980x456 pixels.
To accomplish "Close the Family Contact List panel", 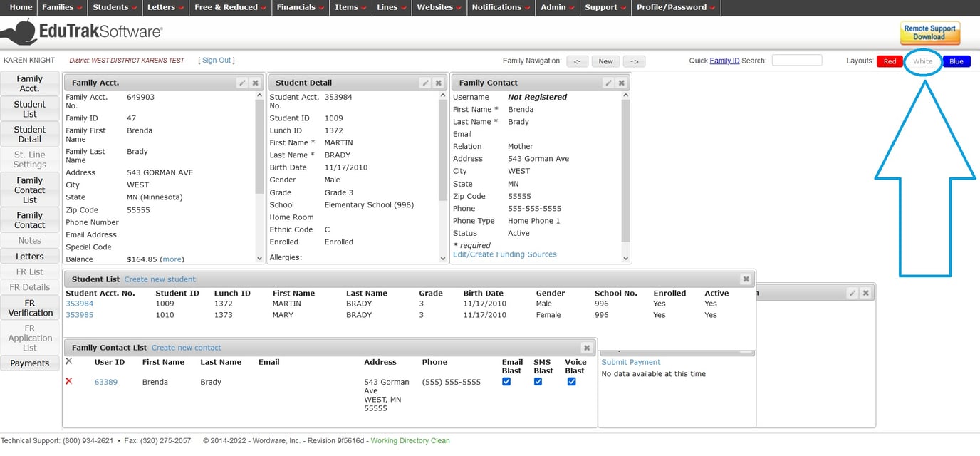I will 587,348.
